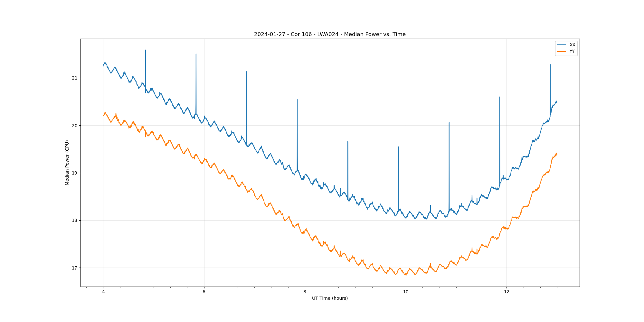Click the blue spike peak just before 11 hours

pyautogui.click(x=449, y=123)
